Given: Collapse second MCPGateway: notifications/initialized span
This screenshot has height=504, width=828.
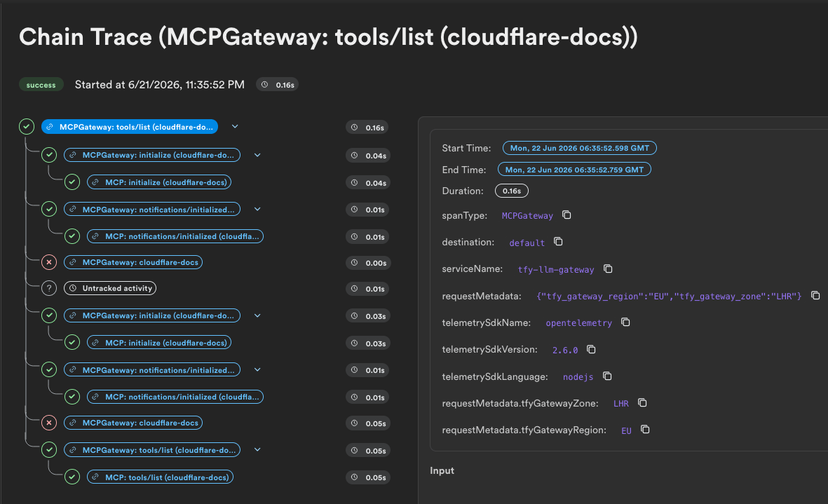Looking at the screenshot, I should (x=257, y=369).
